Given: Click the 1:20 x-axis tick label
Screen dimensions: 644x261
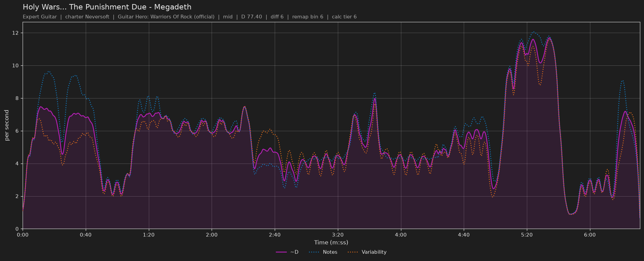Looking at the screenshot, I should [x=149, y=235].
